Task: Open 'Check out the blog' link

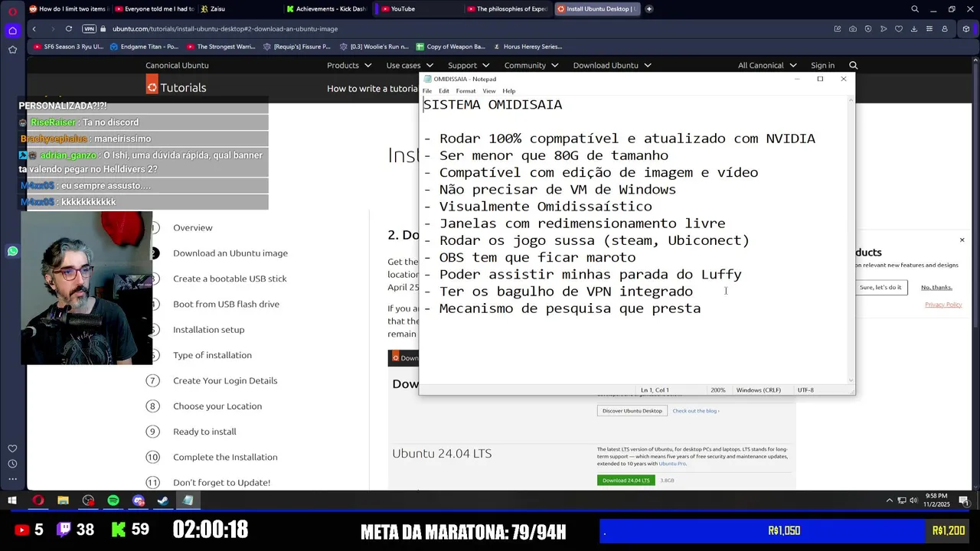Action: click(x=695, y=411)
